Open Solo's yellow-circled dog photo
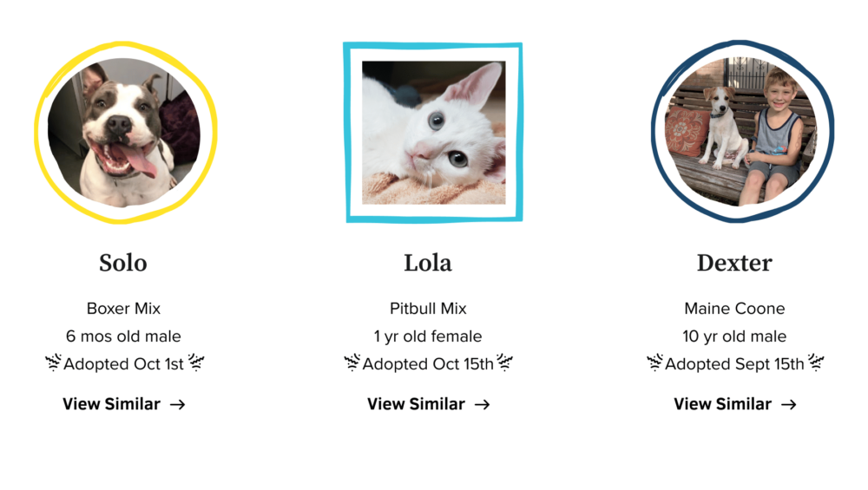Image resolution: width=868 pixels, height=490 pixels. pyautogui.click(x=125, y=132)
